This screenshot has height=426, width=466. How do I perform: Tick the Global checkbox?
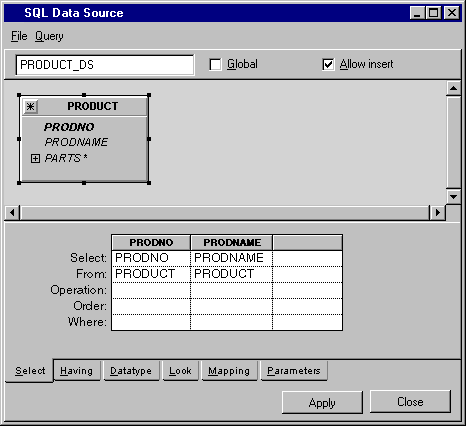pyautogui.click(x=215, y=64)
